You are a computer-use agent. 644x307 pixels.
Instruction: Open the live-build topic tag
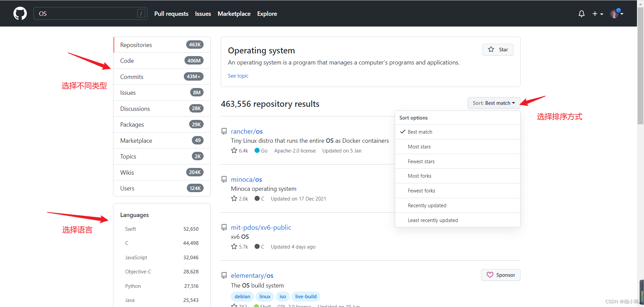(x=306, y=297)
